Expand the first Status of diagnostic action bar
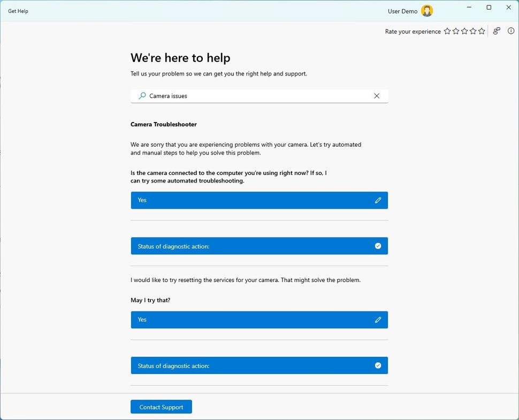519x420 pixels. (x=259, y=246)
